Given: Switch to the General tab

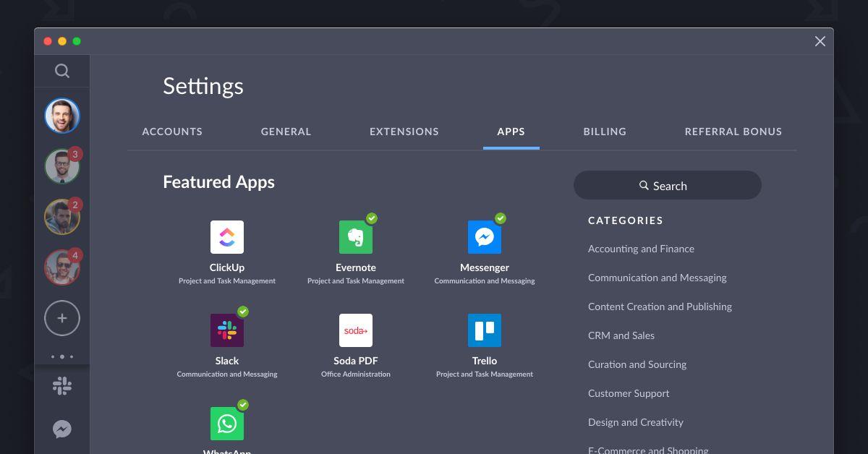Looking at the screenshot, I should coord(286,132).
